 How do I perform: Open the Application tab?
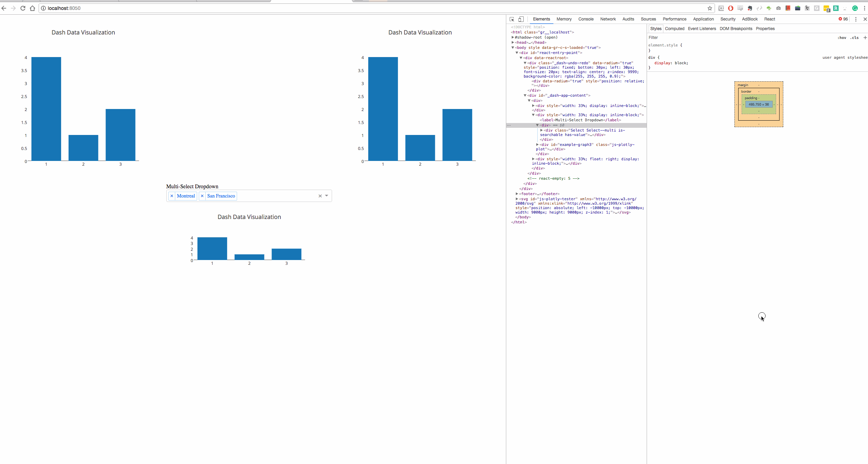pos(703,19)
